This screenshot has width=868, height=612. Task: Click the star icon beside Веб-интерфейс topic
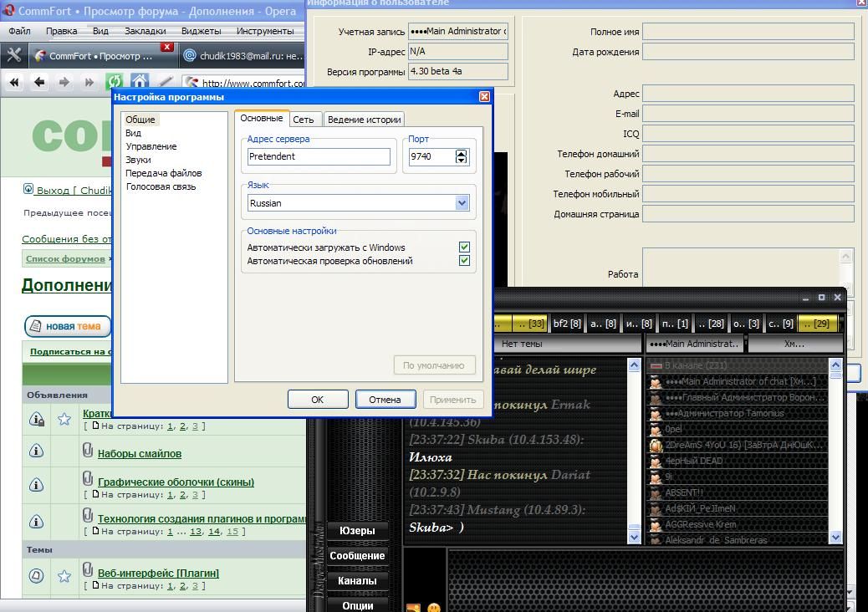[x=64, y=576]
